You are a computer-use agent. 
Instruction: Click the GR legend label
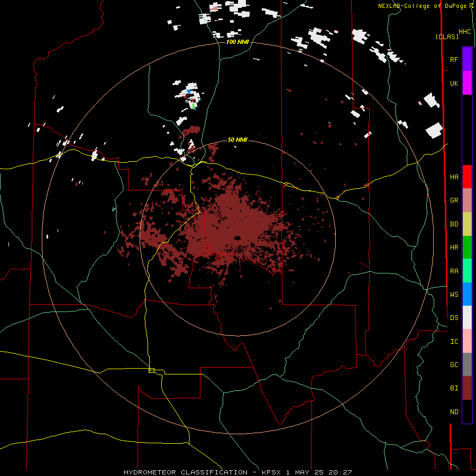pyautogui.click(x=454, y=200)
